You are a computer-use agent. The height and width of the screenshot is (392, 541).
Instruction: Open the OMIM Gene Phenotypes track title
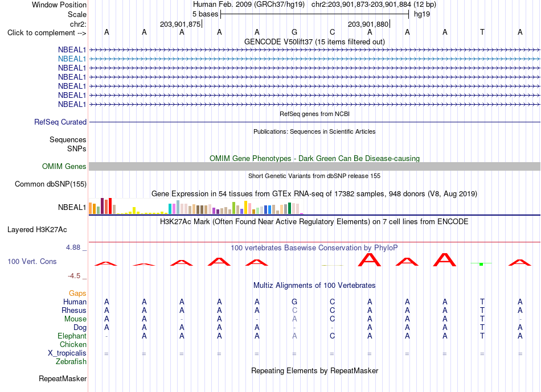tap(314, 158)
